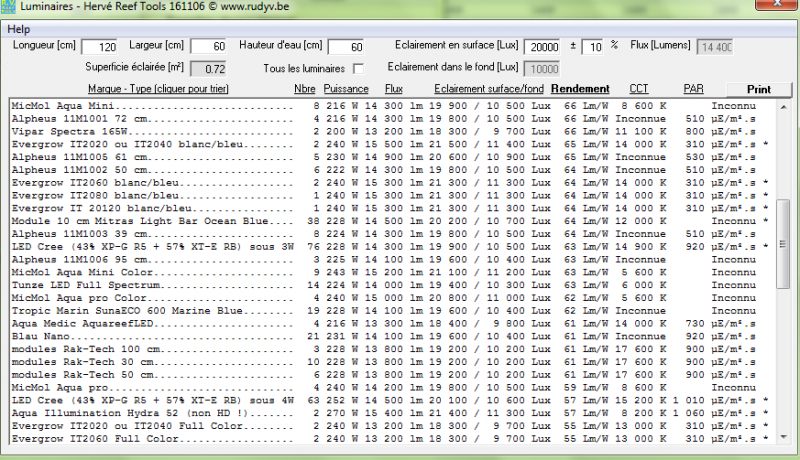The height and width of the screenshot is (460, 800).
Task: Select the MicMol Aqua Mini Color row
Action: 391,272
